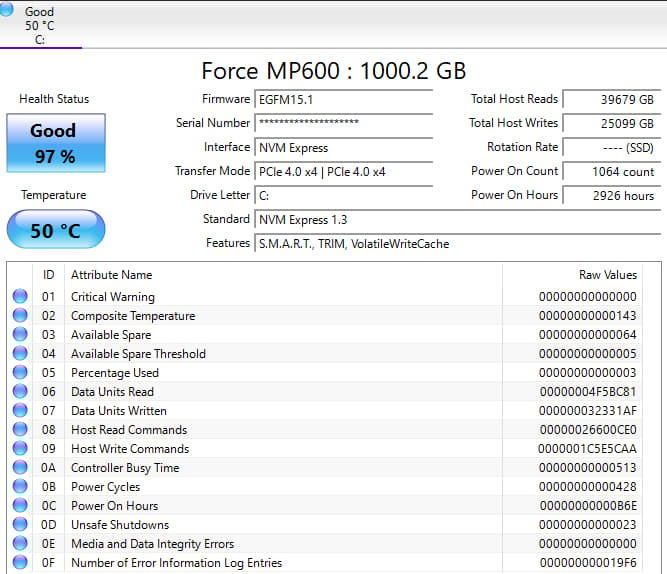Viewport: 667px width, 574px height.
Task: Select the Data Units Written attribute name
Action: [119, 411]
